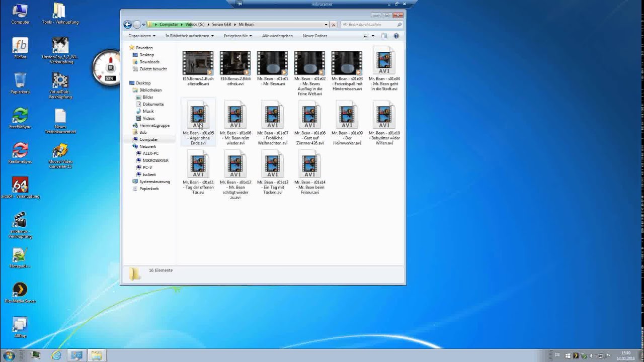Select the VirtualDub shortcut on desktop

point(60,85)
